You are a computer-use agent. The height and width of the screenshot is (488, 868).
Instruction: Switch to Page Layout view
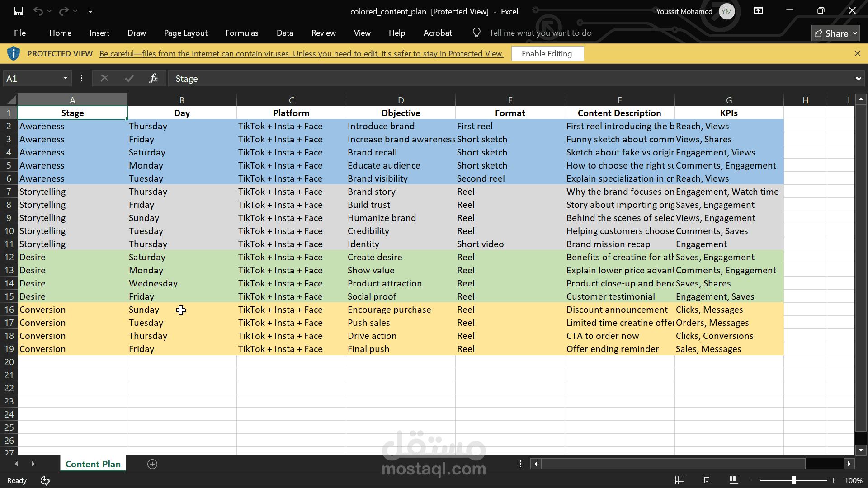(x=707, y=480)
